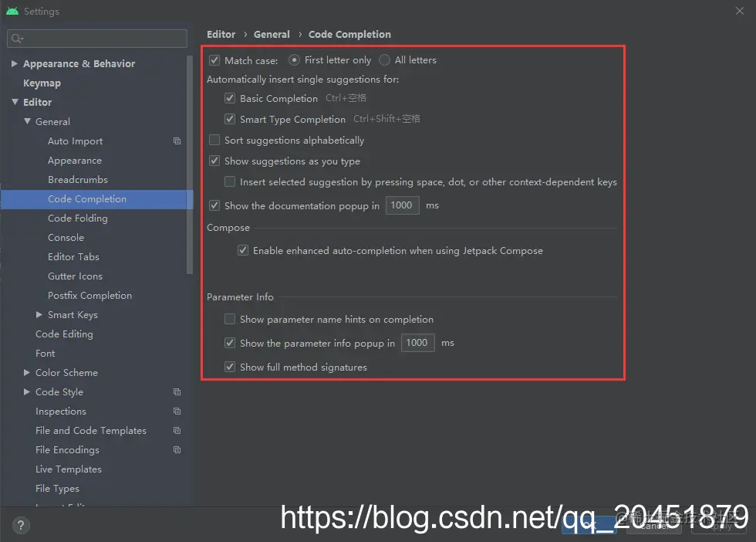Enable Sort suggestions alphabetically
Image resolution: width=756 pixels, height=542 pixels.
[x=214, y=140]
